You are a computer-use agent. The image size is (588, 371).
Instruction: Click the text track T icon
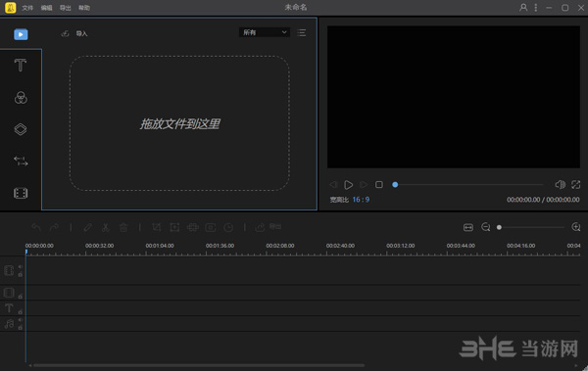click(9, 308)
